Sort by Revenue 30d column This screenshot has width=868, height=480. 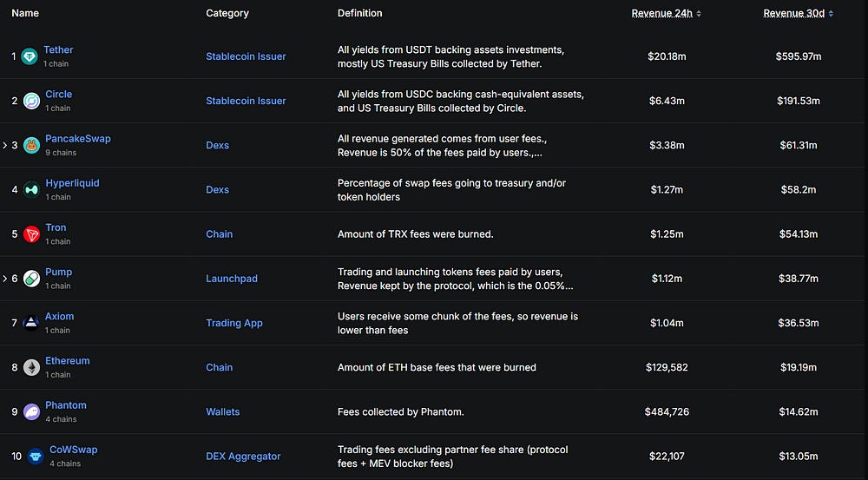click(x=799, y=13)
